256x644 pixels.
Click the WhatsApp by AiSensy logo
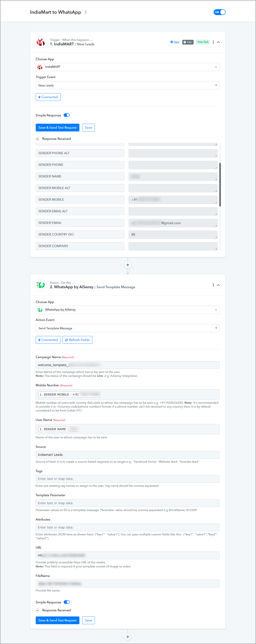click(40, 285)
